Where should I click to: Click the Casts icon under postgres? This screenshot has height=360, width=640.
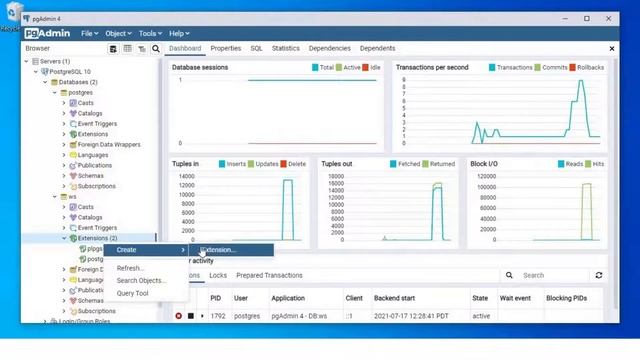[x=73, y=103]
